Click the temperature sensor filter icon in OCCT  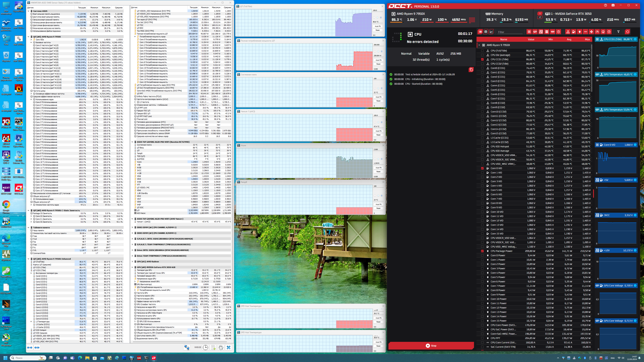tap(568, 32)
